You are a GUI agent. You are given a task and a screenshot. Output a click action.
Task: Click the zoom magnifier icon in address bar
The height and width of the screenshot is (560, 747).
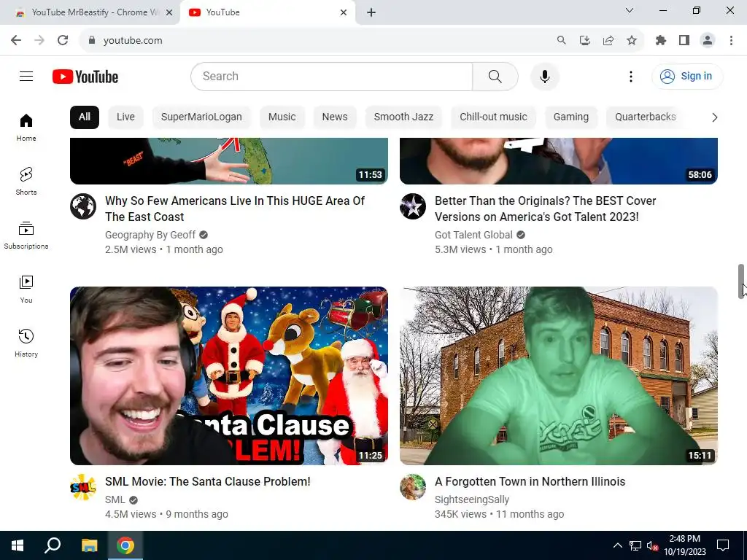tap(562, 40)
